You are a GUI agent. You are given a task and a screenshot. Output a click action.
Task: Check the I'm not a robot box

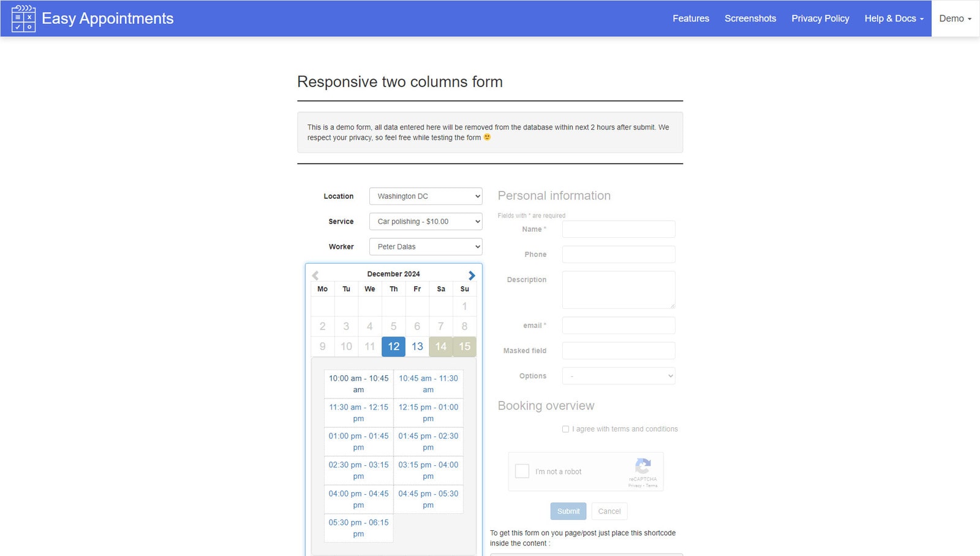[522, 471]
